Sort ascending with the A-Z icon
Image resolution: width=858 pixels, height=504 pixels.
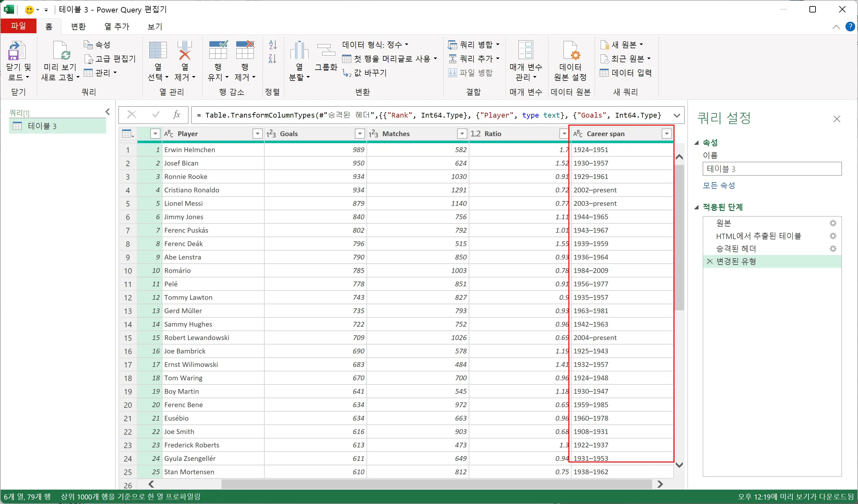click(x=273, y=44)
